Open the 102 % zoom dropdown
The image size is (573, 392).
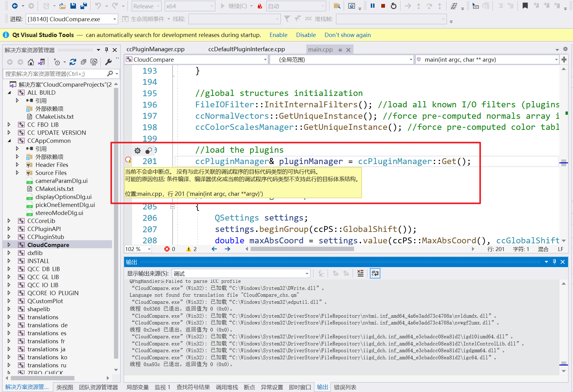pyautogui.click(x=138, y=249)
